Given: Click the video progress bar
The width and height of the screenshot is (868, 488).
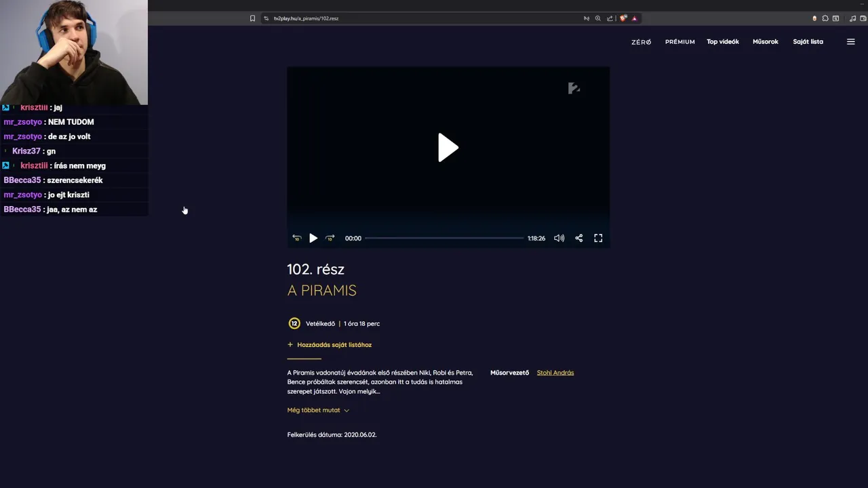Looking at the screenshot, I should click(x=444, y=238).
